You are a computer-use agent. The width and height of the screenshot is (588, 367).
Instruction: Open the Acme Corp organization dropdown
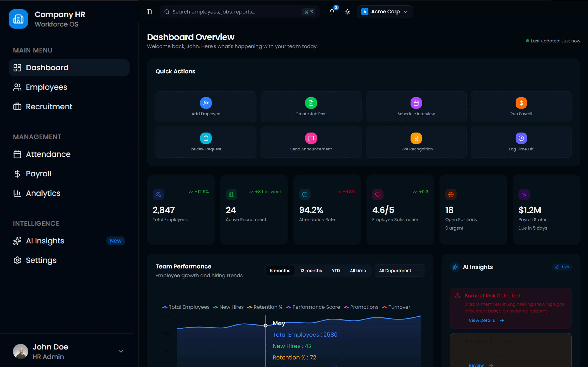click(384, 12)
